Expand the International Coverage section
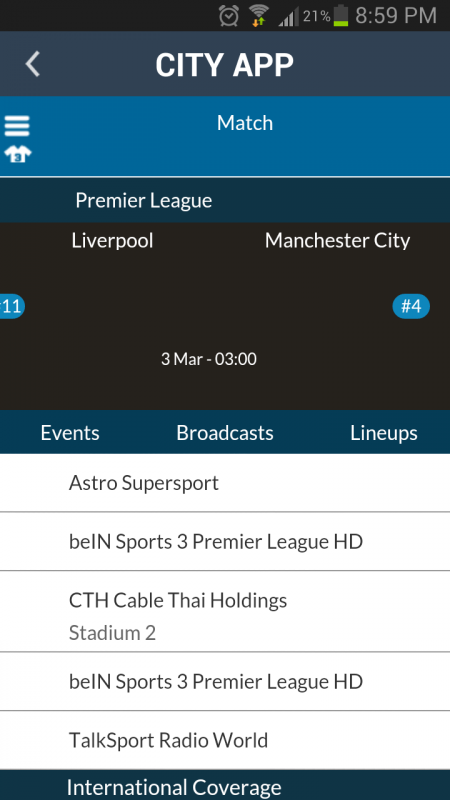Image resolution: width=450 pixels, height=800 pixels. pyautogui.click(x=225, y=786)
